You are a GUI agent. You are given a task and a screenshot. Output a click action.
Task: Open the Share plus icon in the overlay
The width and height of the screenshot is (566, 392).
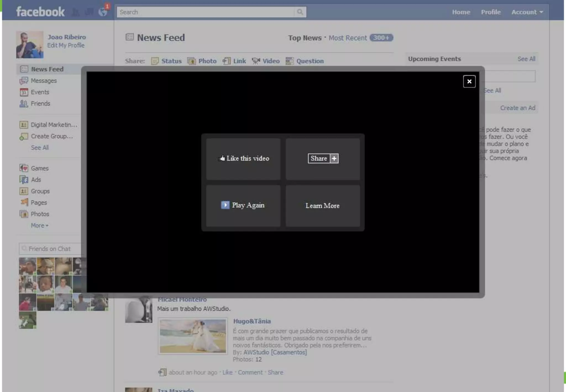334,158
